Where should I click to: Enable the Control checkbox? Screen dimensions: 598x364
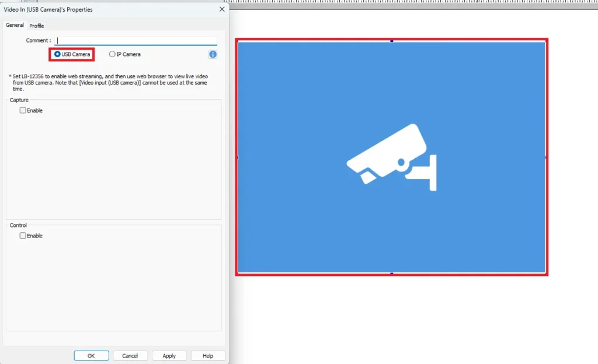click(x=22, y=235)
